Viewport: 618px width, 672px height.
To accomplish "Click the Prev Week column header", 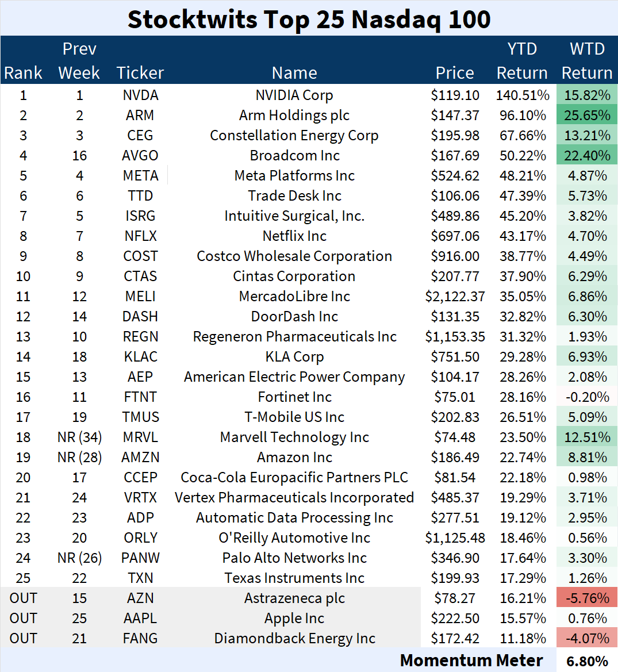I will (79, 61).
